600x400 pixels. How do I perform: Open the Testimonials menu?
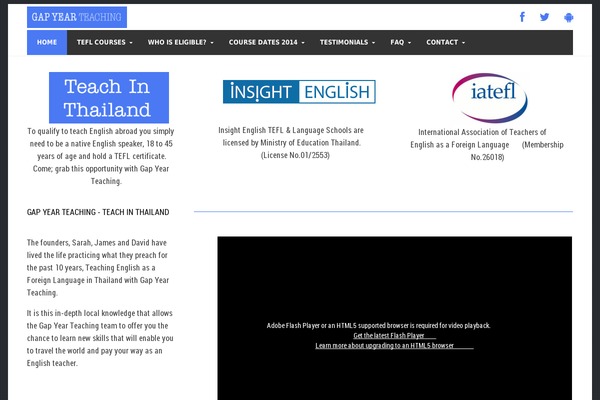pyautogui.click(x=347, y=42)
